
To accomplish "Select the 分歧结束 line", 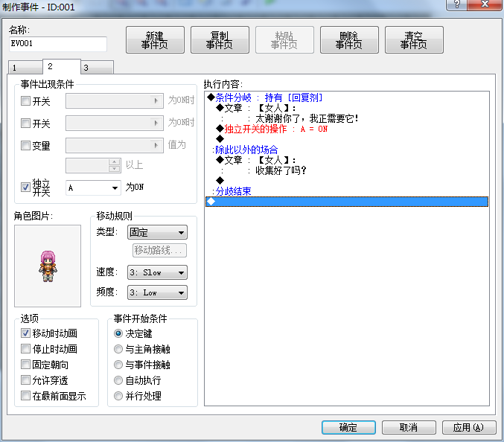I will 346,191.
